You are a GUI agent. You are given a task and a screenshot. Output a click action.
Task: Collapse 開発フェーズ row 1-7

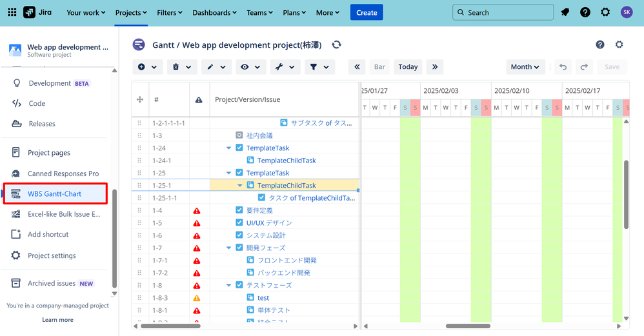pos(229,248)
